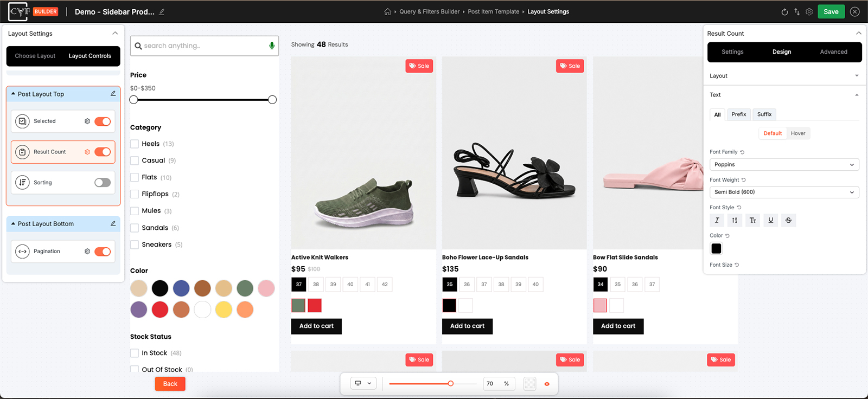Viewport: 868px width, 399px height.
Task: Click the zoom slider handle at 70
Action: [450, 383]
